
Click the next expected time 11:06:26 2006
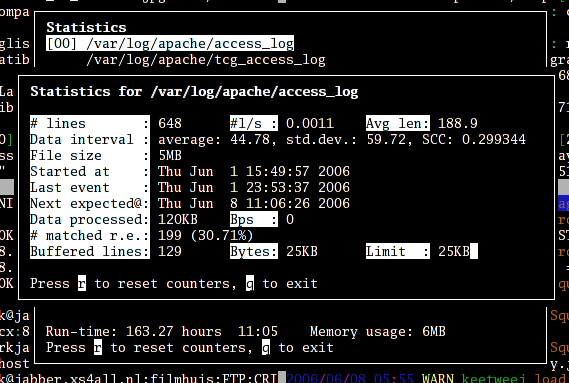point(298,203)
